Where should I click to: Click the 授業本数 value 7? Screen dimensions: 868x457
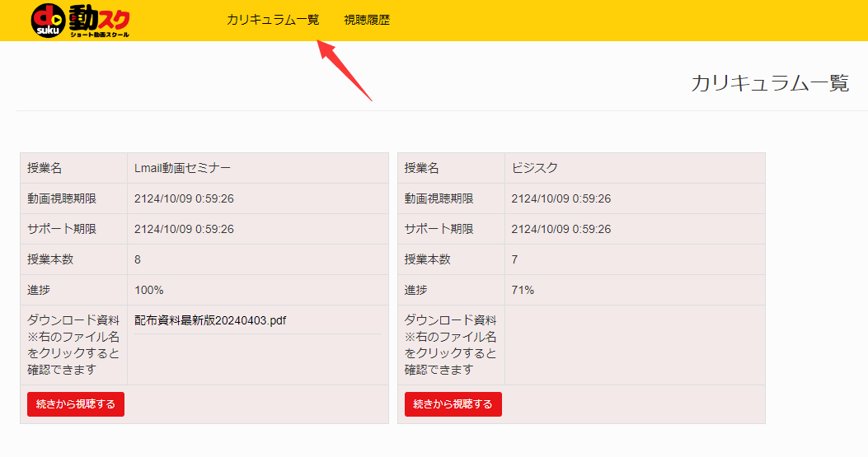(515, 259)
